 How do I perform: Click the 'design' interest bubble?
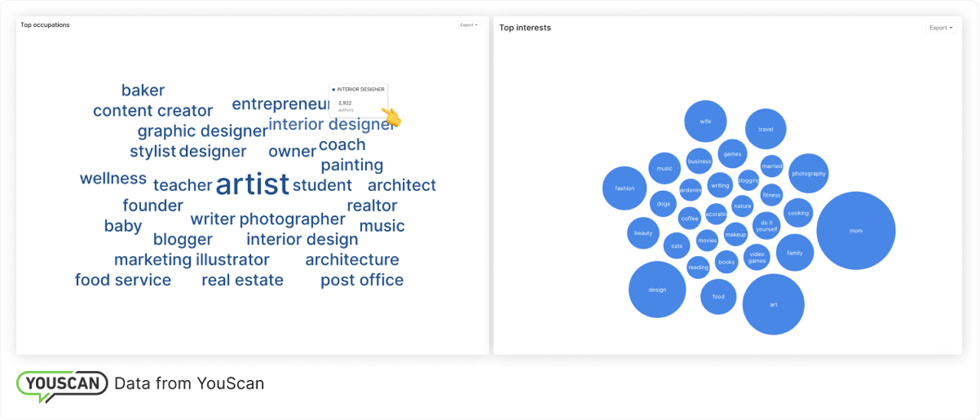coord(657,290)
